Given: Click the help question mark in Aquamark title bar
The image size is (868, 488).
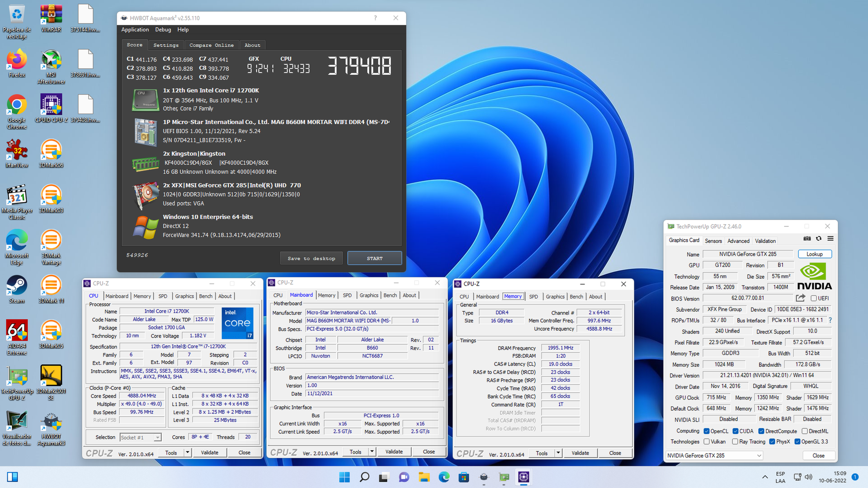Looking at the screenshot, I should click(375, 18).
